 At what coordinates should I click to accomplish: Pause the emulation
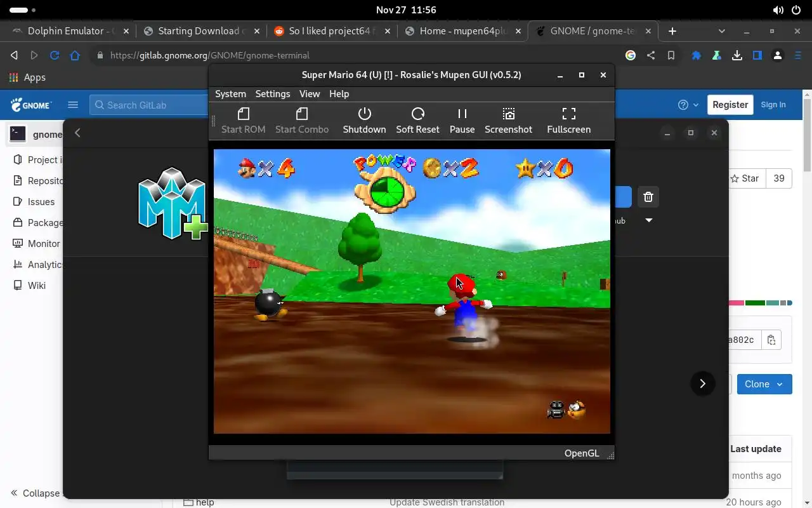(462, 121)
